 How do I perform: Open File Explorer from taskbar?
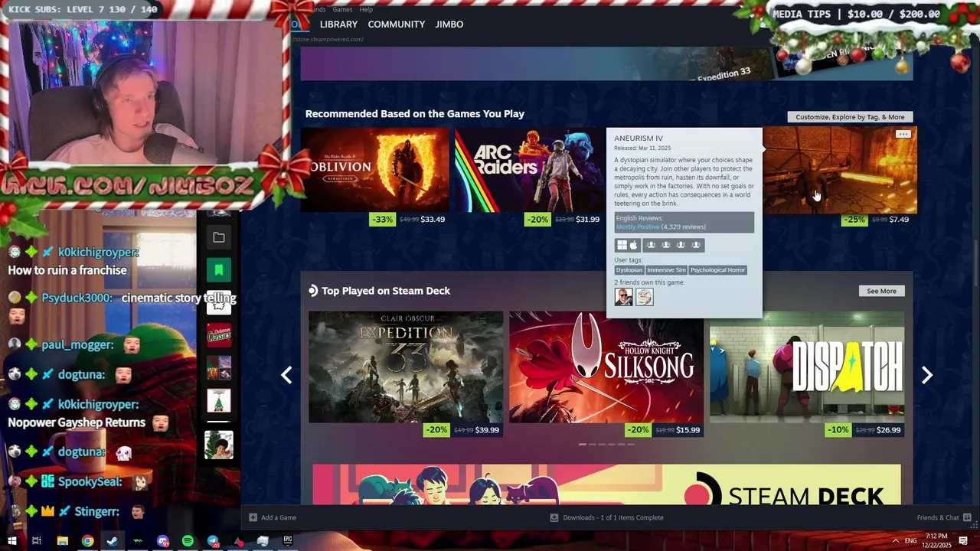point(62,541)
